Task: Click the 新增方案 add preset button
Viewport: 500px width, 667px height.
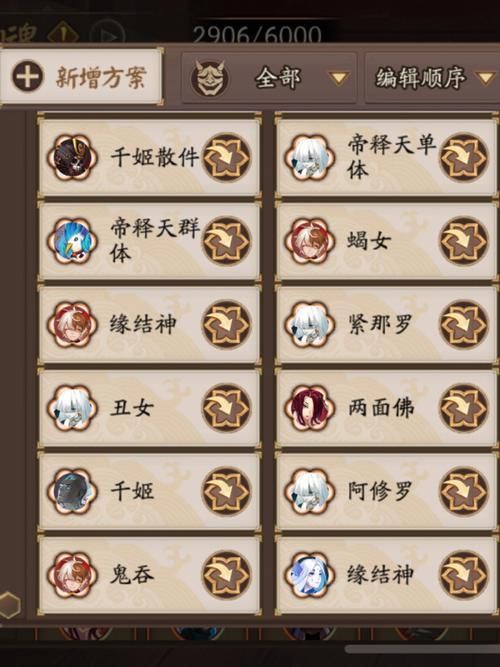Action: [80, 77]
